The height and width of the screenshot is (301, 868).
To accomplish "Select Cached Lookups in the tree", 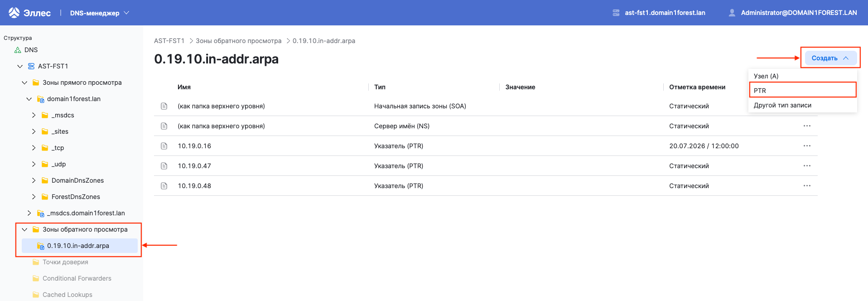I will click(68, 295).
